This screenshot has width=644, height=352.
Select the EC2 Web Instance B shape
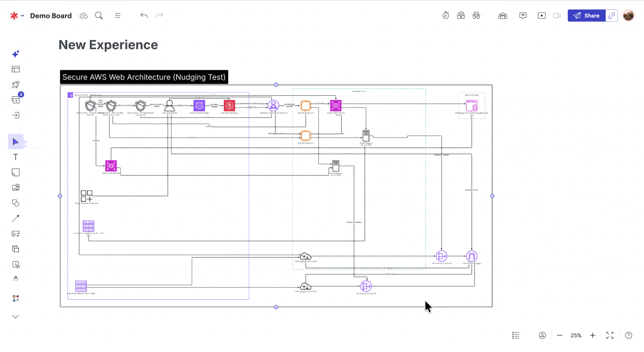(306, 106)
